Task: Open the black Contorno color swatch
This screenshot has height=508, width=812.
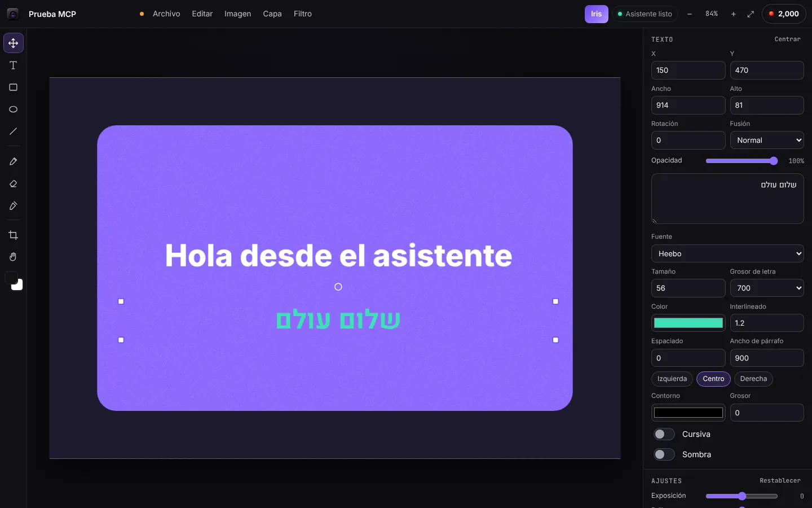Action: (689, 413)
